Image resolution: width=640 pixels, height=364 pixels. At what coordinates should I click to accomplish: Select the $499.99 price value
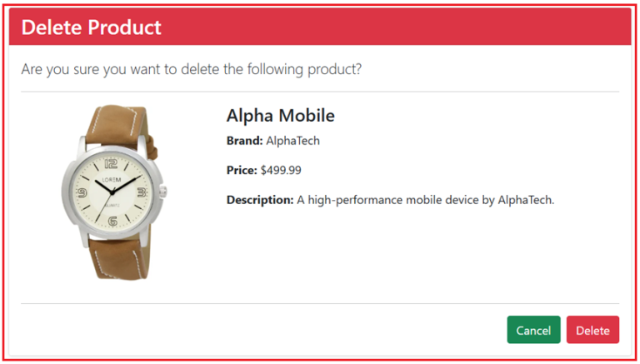pyautogui.click(x=281, y=170)
